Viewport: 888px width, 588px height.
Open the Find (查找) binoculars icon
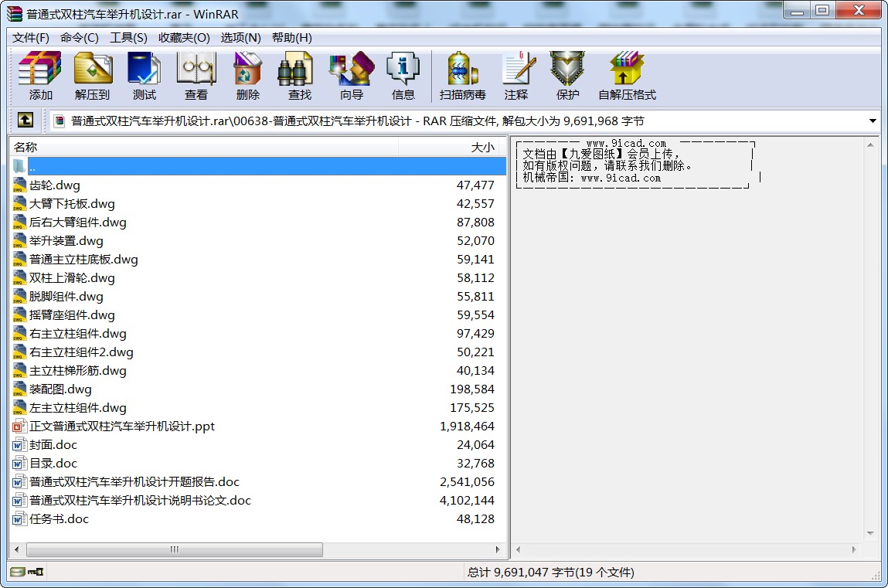click(x=299, y=76)
